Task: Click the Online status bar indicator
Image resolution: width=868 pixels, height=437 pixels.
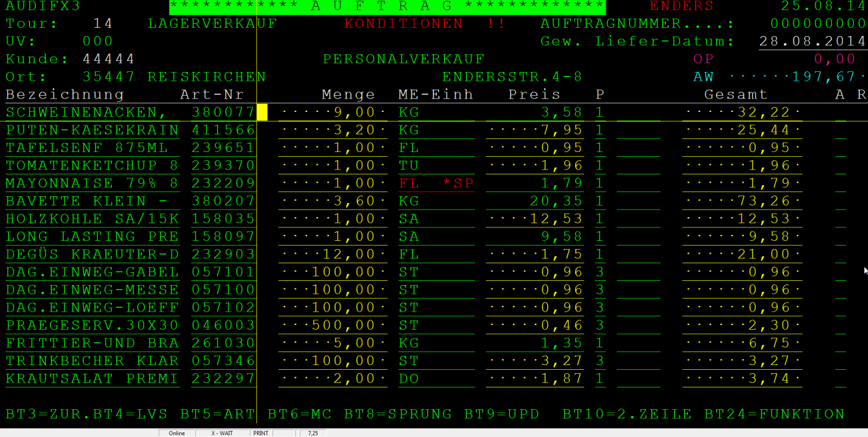Action: pos(176,433)
